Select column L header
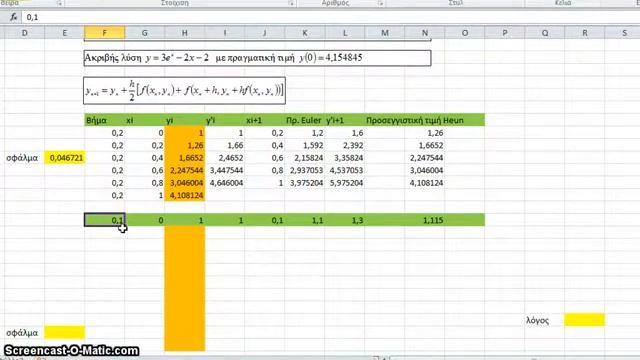This screenshot has height=360, width=640. 344,33
